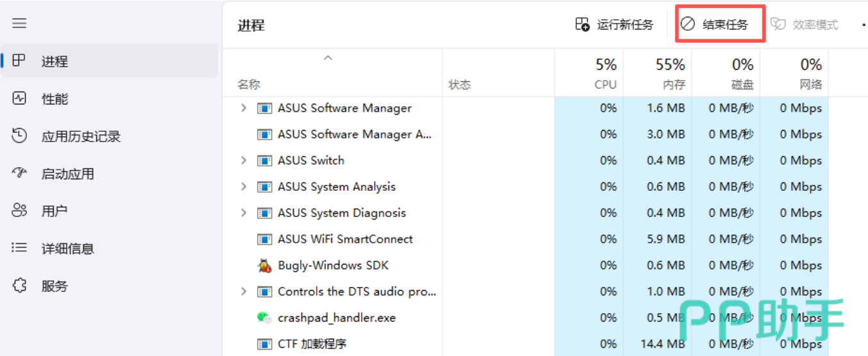The width and height of the screenshot is (868, 356).
Task: Expand Controls the DTS audio process
Action: click(x=243, y=291)
